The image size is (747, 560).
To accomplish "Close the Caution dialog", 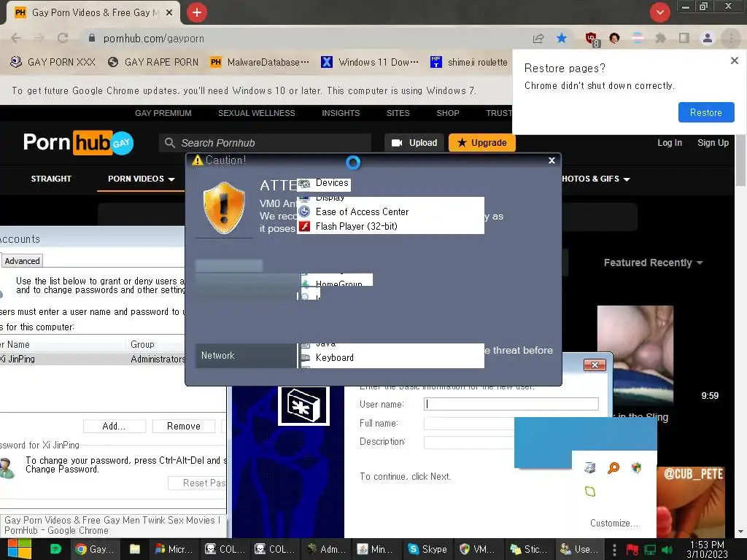I will [x=551, y=160].
